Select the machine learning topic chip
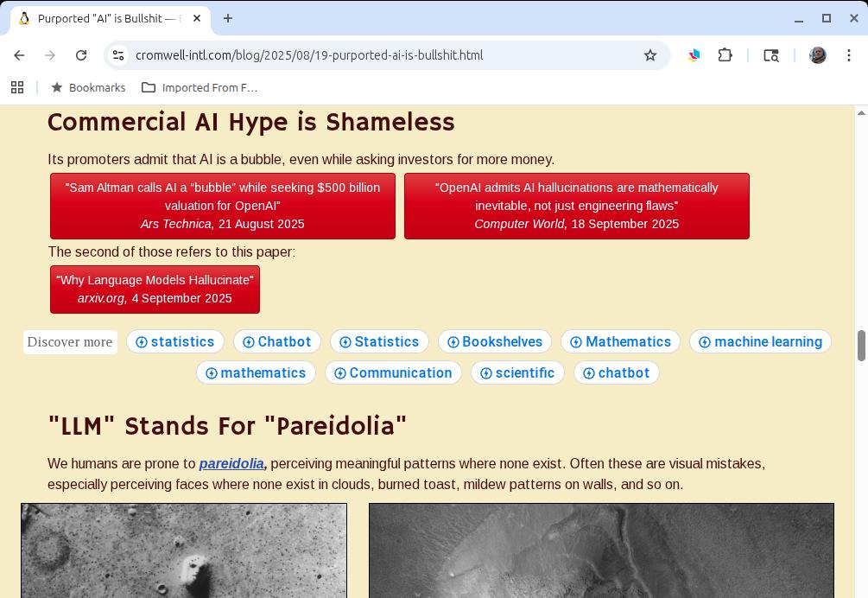The image size is (868, 598). (x=760, y=341)
